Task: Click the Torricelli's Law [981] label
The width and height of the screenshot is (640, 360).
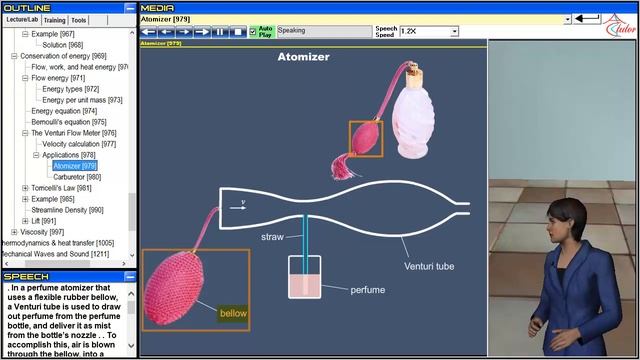Action: [61, 188]
